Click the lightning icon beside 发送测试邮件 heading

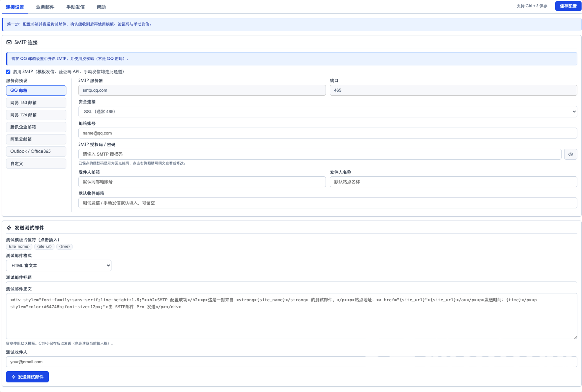(9, 228)
